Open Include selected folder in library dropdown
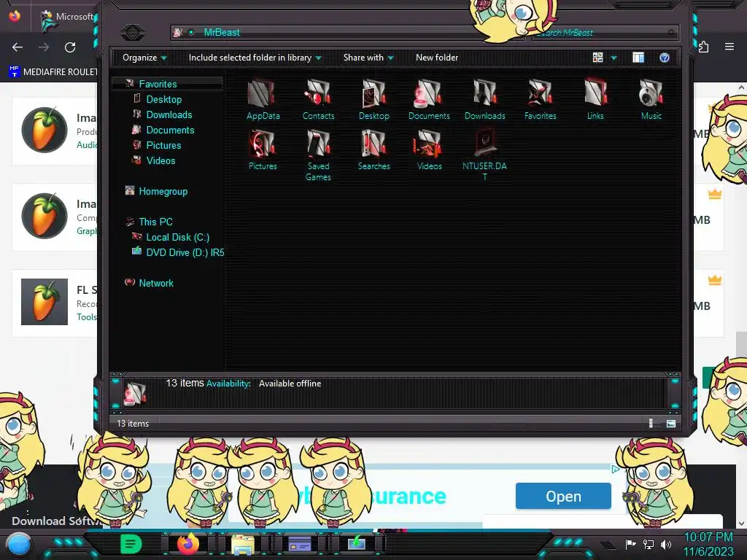 click(x=255, y=58)
